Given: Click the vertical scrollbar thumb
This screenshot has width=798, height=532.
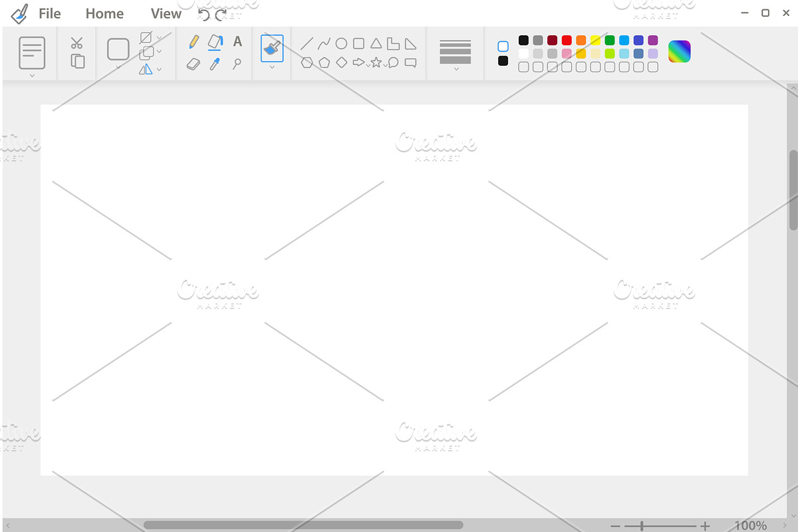Looking at the screenshot, I should point(793,190).
